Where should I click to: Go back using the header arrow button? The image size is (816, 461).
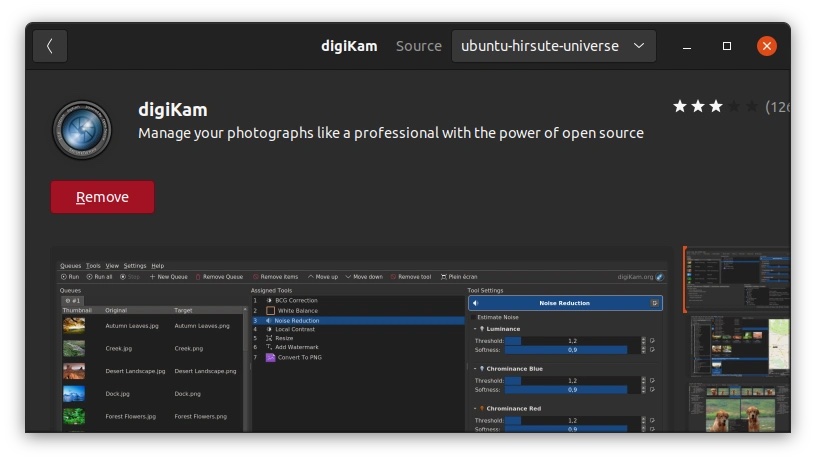[x=50, y=46]
